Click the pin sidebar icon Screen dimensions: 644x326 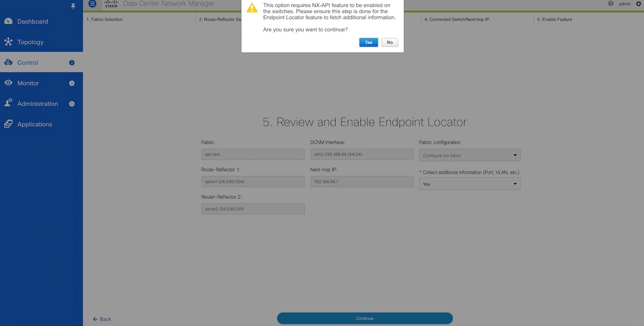tap(73, 6)
